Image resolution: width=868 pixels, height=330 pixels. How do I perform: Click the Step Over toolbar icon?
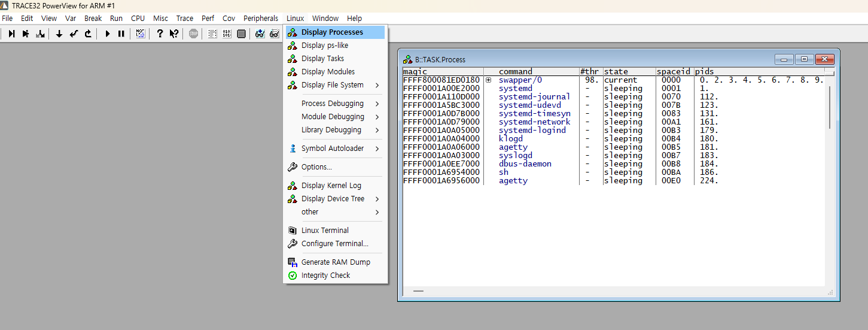(26, 34)
